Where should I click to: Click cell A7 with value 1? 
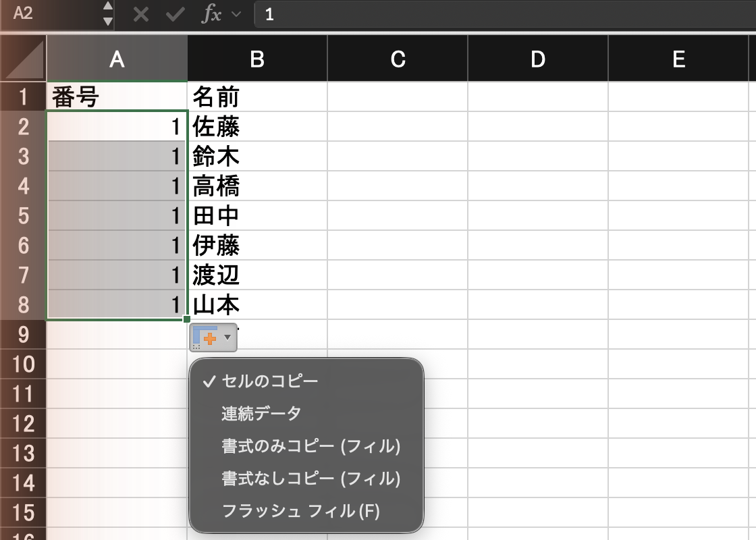[x=117, y=275]
